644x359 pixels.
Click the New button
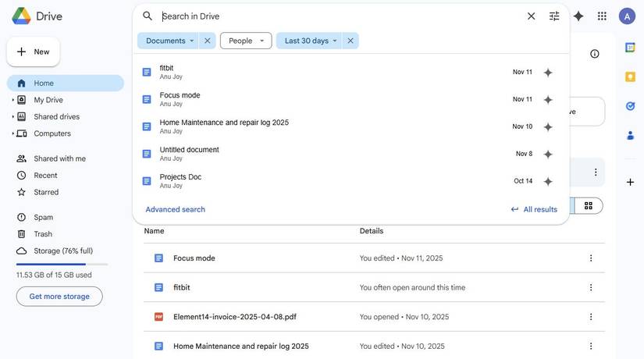(34, 52)
